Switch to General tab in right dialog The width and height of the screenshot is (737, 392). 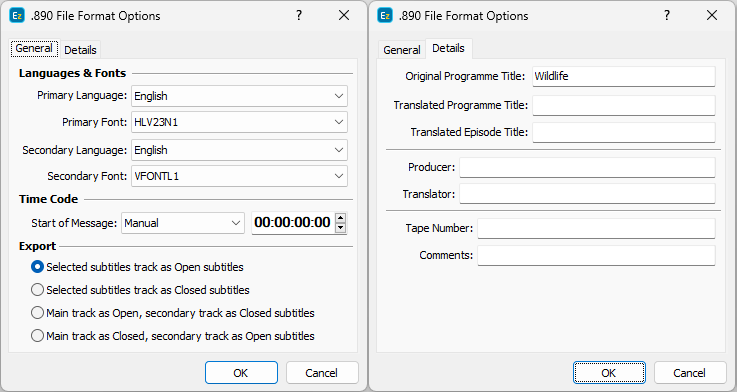click(x=402, y=50)
